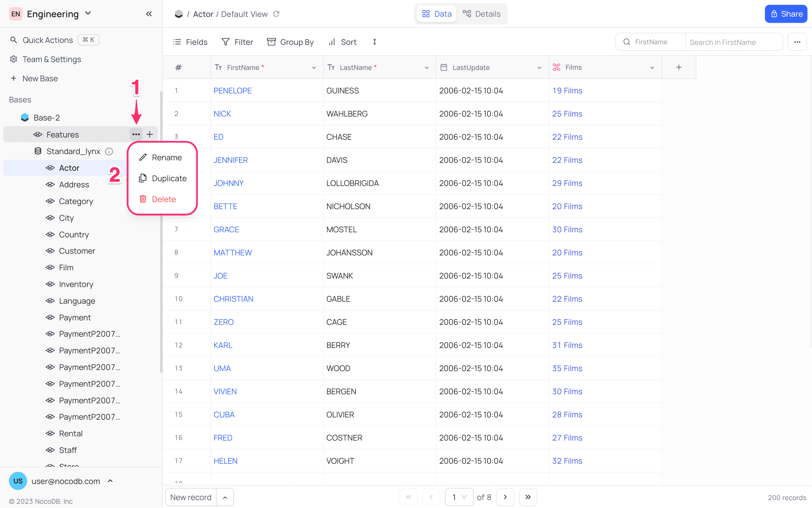Switch to the Data tab

(436, 14)
